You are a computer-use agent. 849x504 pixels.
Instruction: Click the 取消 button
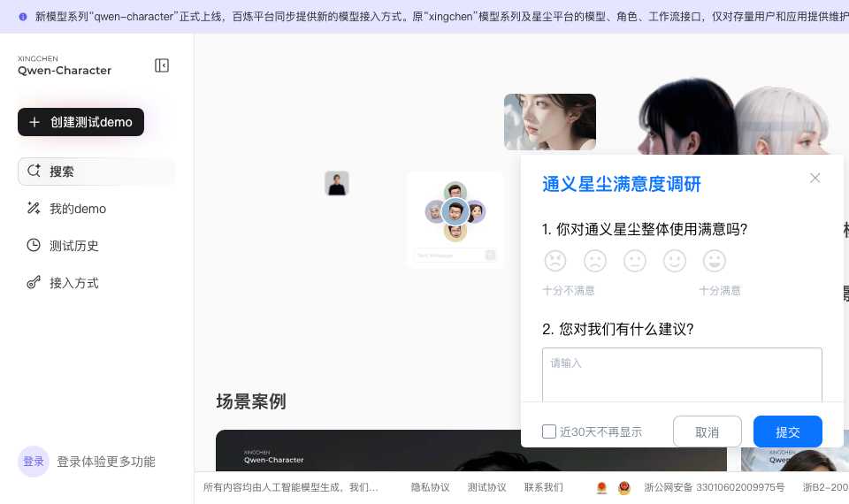pos(707,431)
